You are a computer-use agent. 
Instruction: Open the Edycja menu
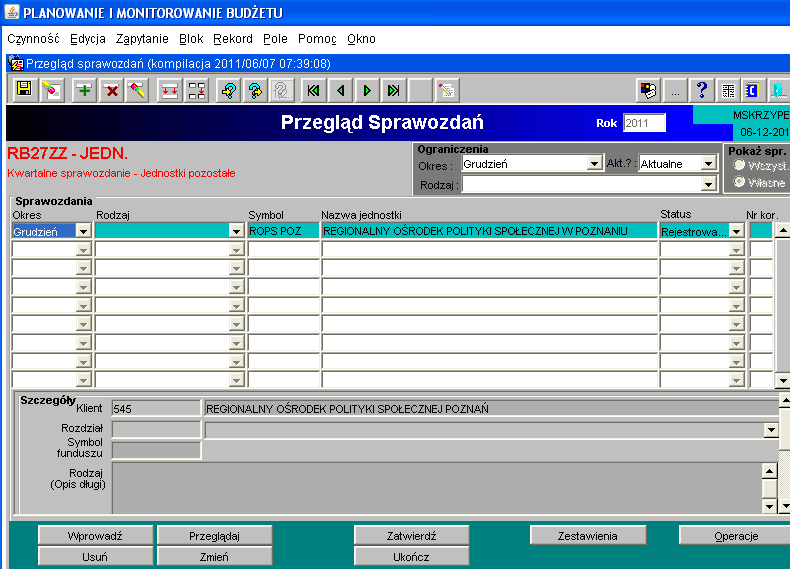[x=88, y=39]
